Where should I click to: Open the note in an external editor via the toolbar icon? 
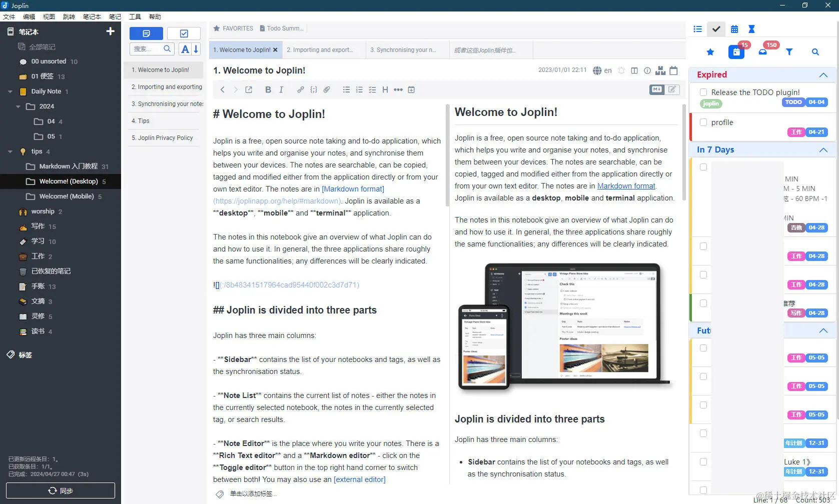pos(249,89)
